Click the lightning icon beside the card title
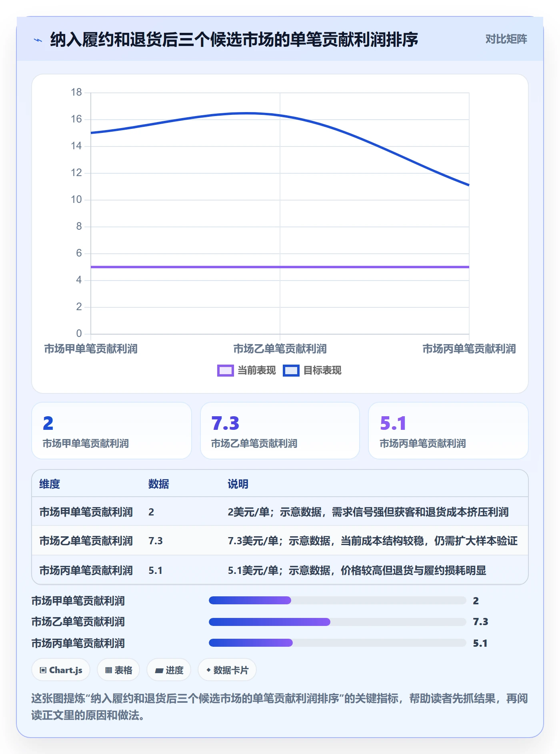This screenshot has width=560, height=754. click(x=38, y=40)
